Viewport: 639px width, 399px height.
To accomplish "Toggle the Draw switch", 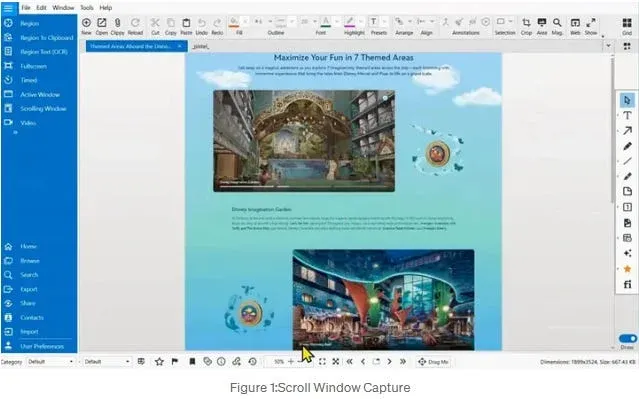I will [628, 339].
